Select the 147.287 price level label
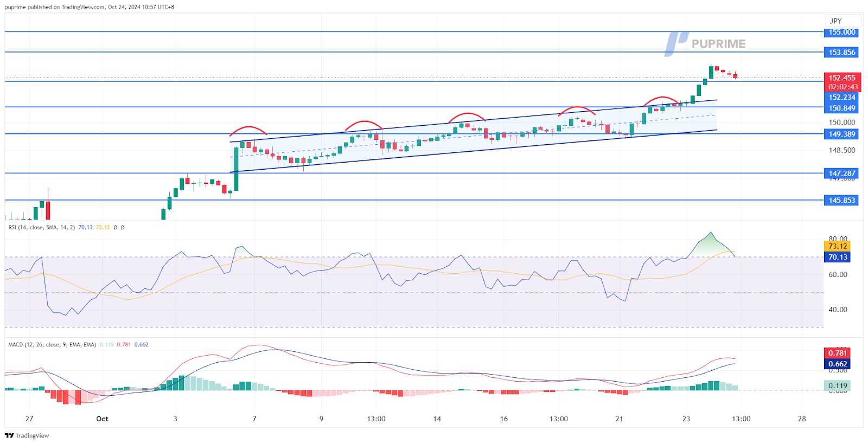The image size is (868, 444). coord(842,173)
